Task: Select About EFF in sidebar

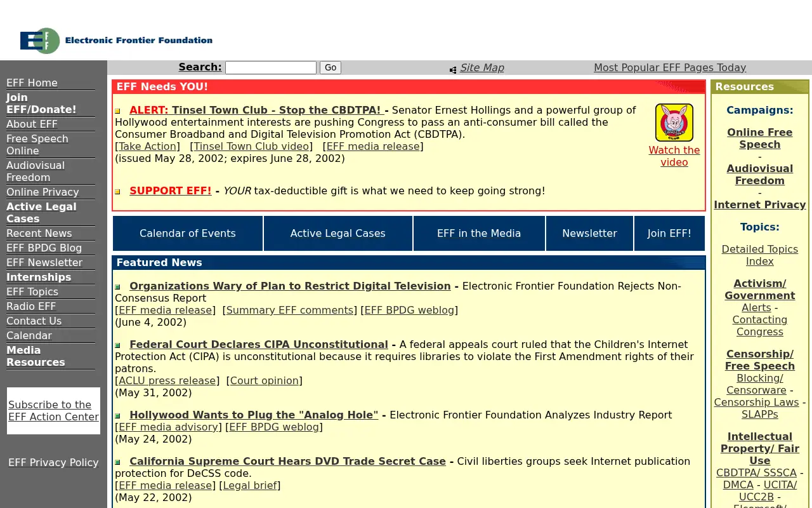Action: (32, 124)
